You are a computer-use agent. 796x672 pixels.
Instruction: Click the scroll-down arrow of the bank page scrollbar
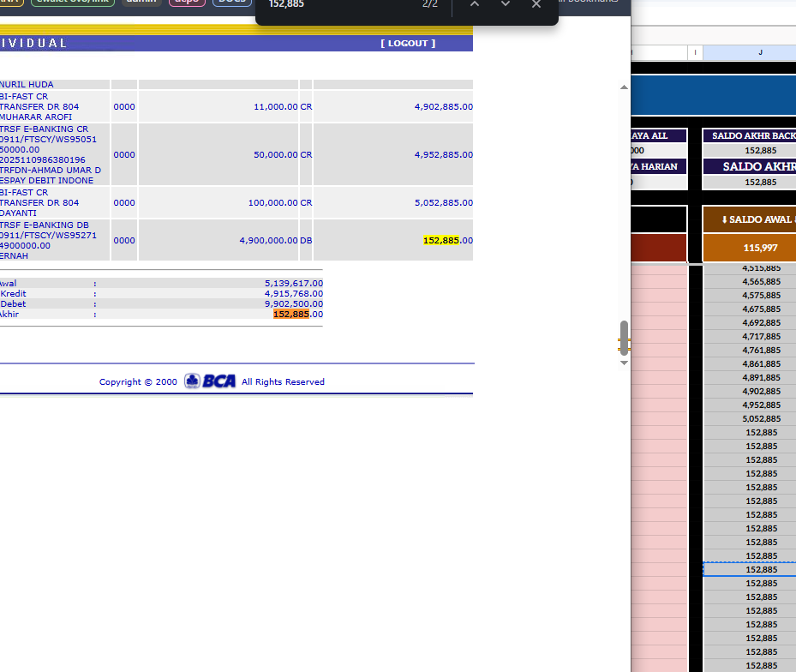pyautogui.click(x=624, y=363)
